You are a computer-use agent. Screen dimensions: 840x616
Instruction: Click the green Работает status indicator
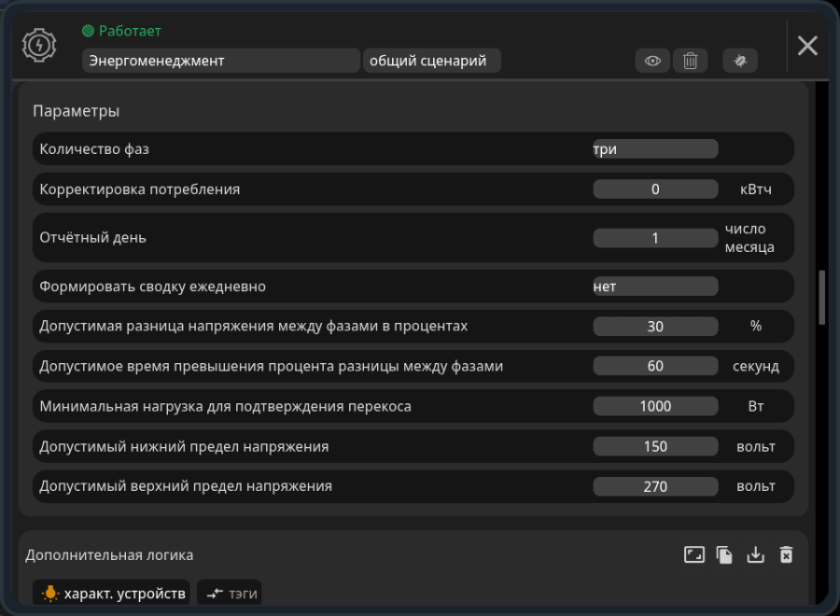[88, 31]
